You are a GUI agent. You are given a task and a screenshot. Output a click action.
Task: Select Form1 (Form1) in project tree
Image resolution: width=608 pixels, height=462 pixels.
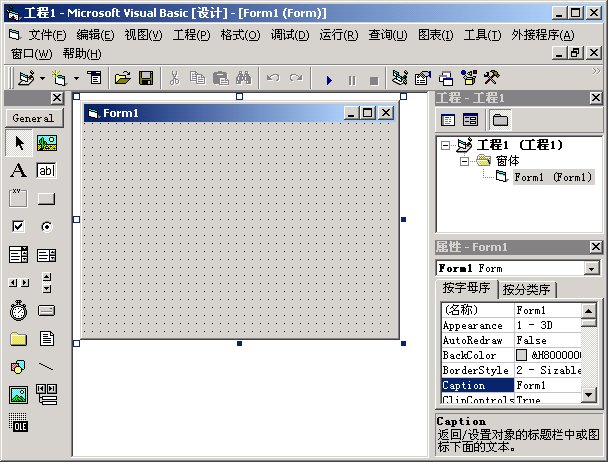[x=553, y=177]
